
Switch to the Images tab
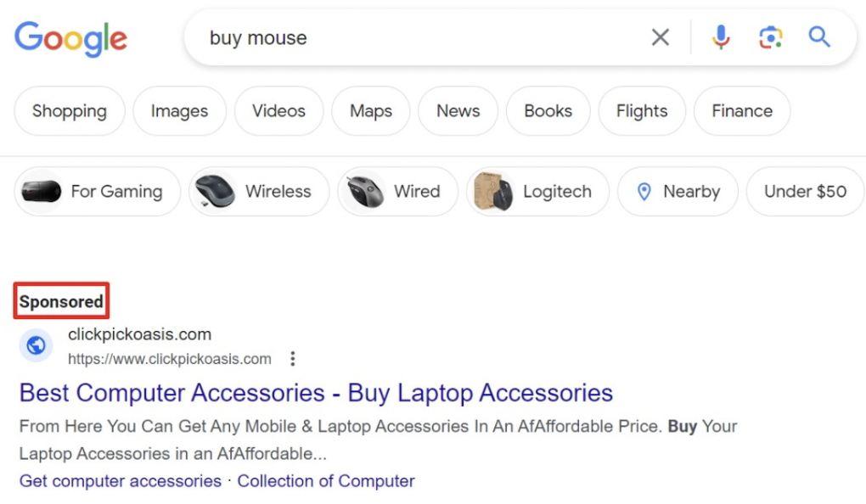click(179, 111)
